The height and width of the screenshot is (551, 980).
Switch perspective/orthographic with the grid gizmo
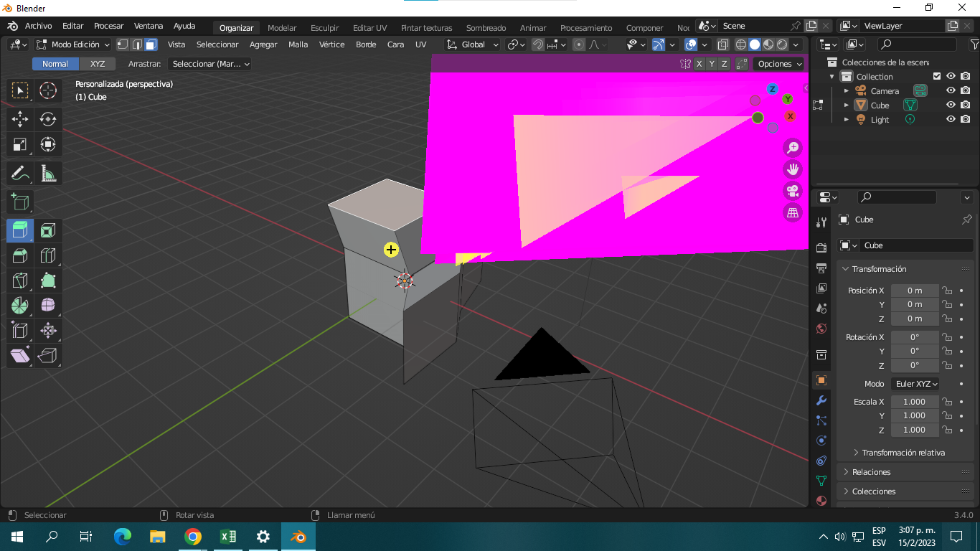pos(793,212)
